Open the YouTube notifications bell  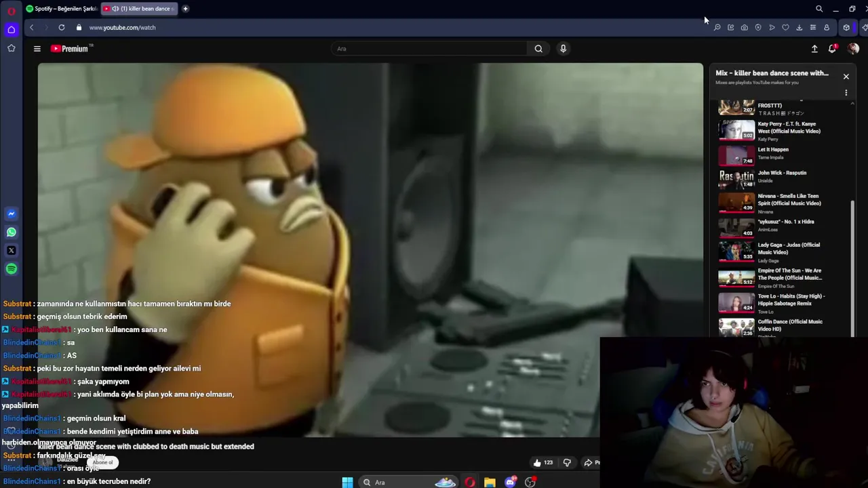click(833, 49)
